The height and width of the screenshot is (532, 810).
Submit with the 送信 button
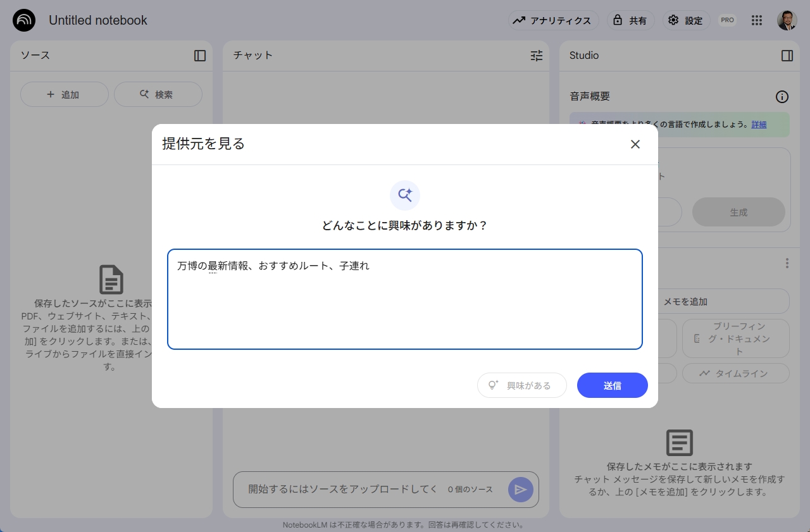tap(613, 385)
